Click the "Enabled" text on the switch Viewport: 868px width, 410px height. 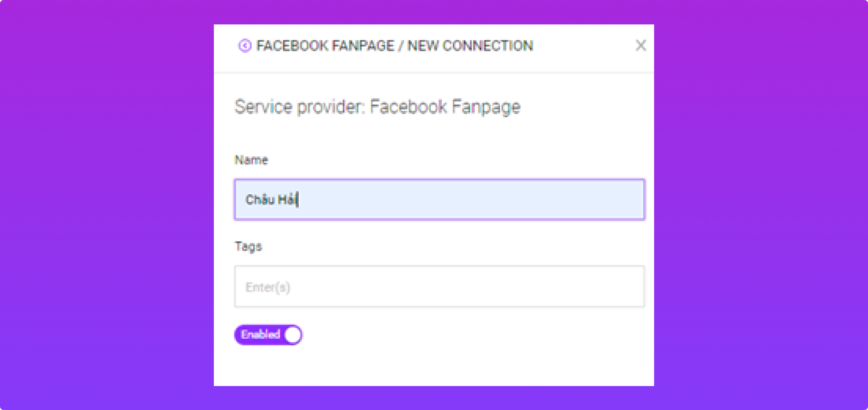260,335
